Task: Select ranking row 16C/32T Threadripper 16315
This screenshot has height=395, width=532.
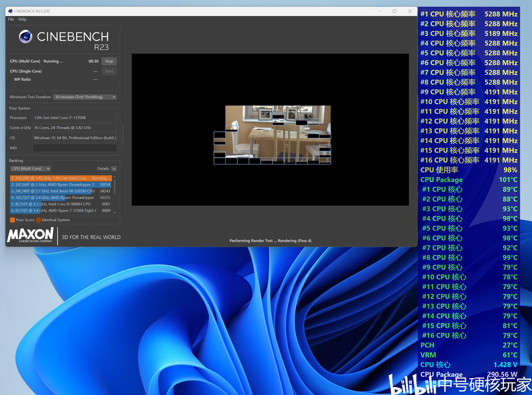Action: (61, 197)
